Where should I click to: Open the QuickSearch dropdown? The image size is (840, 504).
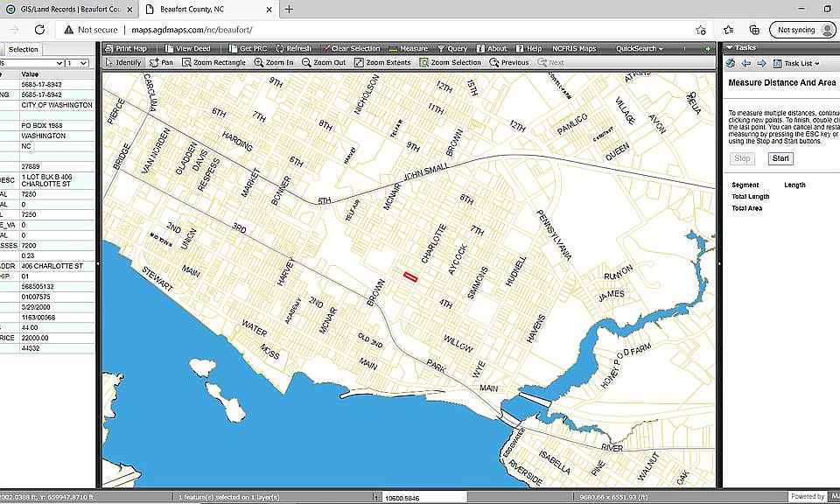(x=639, y=48)
